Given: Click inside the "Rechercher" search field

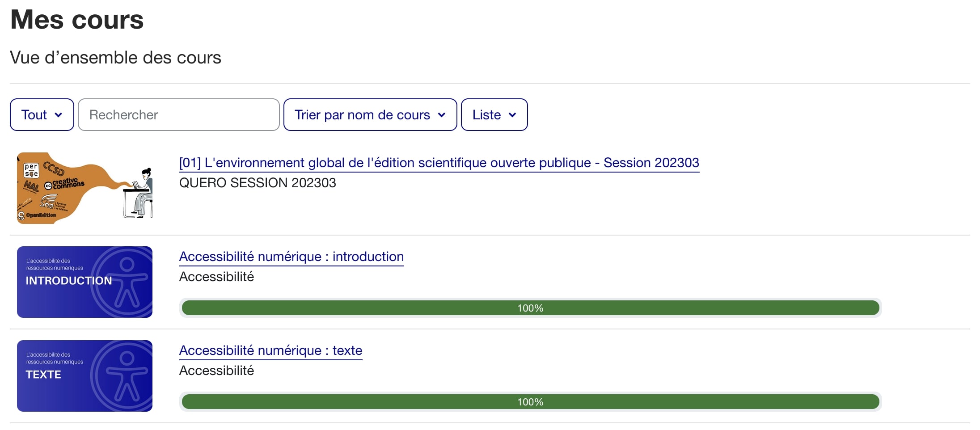Looking at the screenshot, I should pos(178,114).
